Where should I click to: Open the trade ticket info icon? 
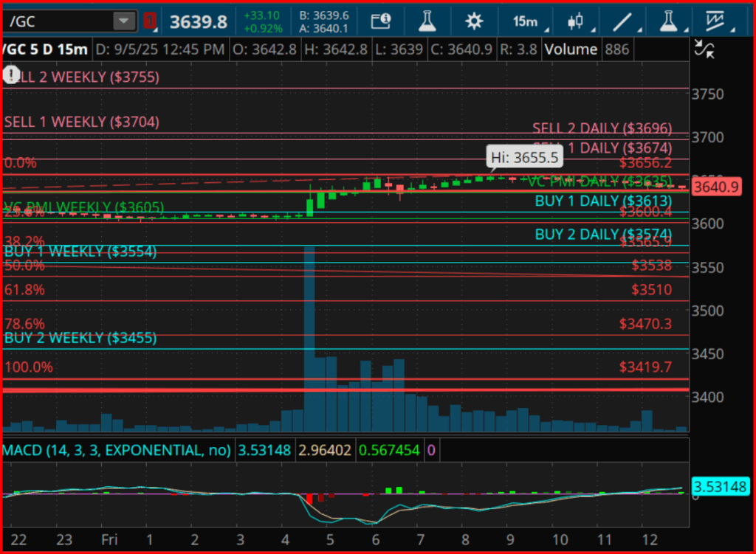[381, 21]
